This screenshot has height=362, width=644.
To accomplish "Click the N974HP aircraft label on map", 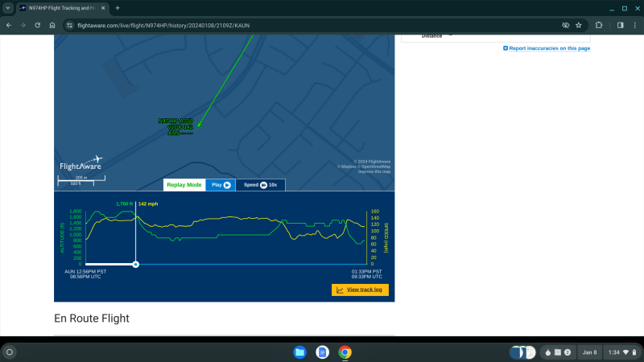I will pos(175,127).
